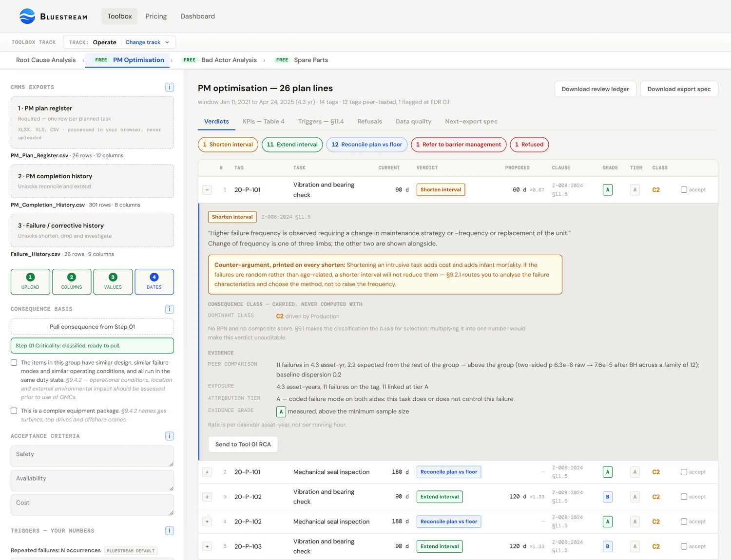Download review ledger
Viewport: 731px width, 560px height.
tap(595, 89)
